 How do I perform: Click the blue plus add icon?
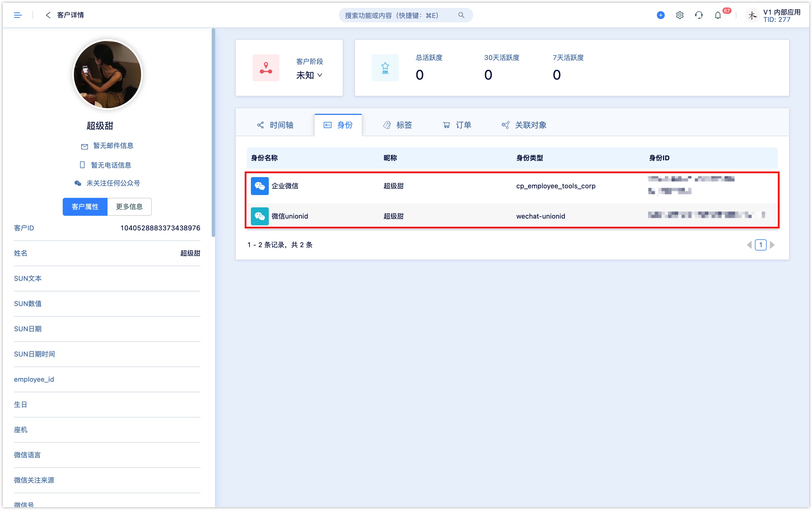click(x=661, y=15)
